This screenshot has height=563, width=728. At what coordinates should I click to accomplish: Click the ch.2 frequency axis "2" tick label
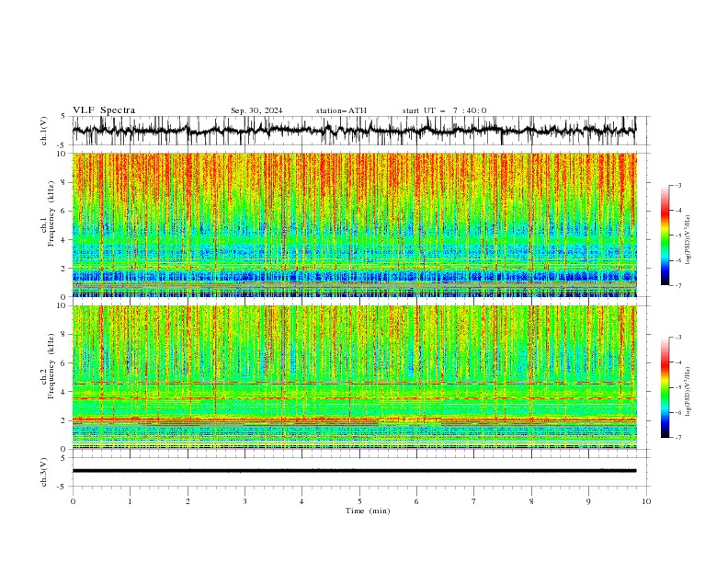pos(64,420)
